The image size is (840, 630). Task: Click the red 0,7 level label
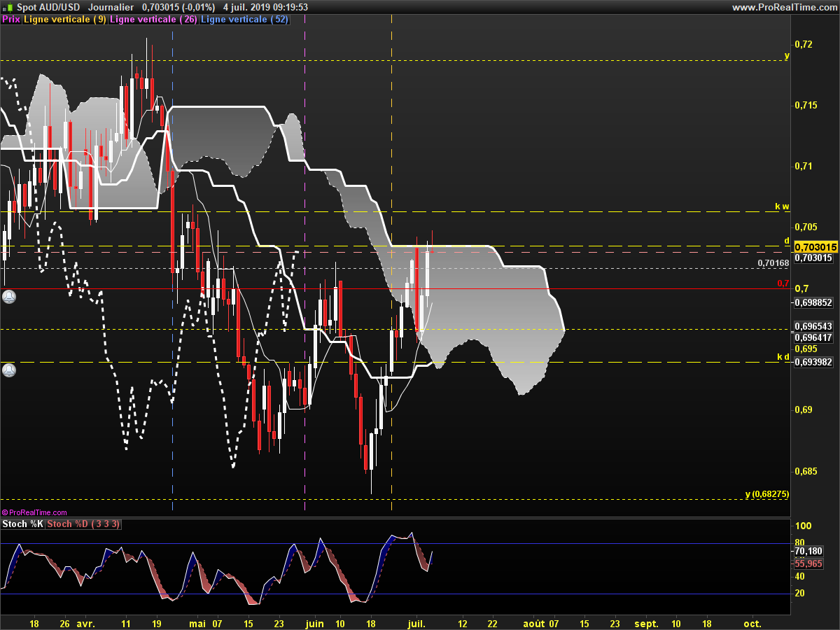pyautogui.click(x=783, y=283)
